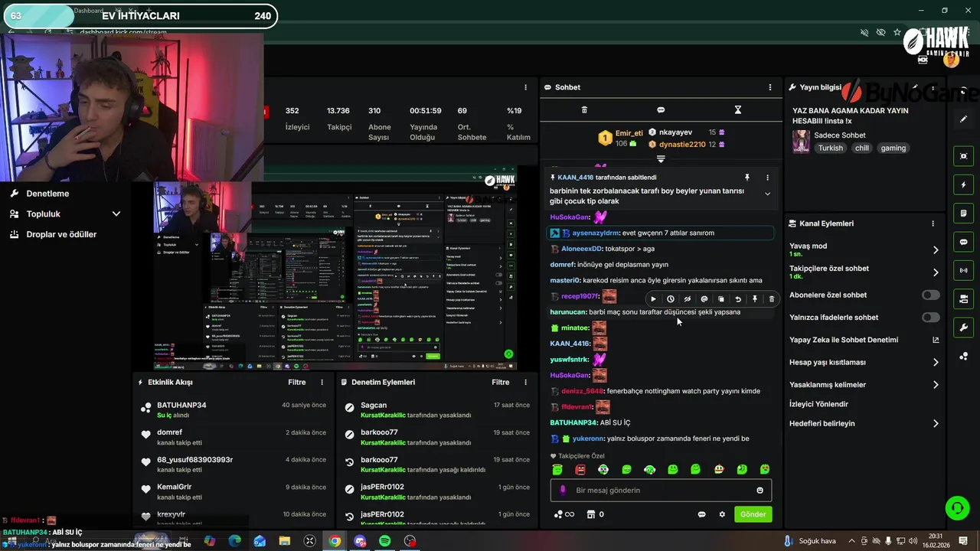Open Droplar ve ödüller in left menu
The image size is (980, 551).
click(x=61, y=234)
